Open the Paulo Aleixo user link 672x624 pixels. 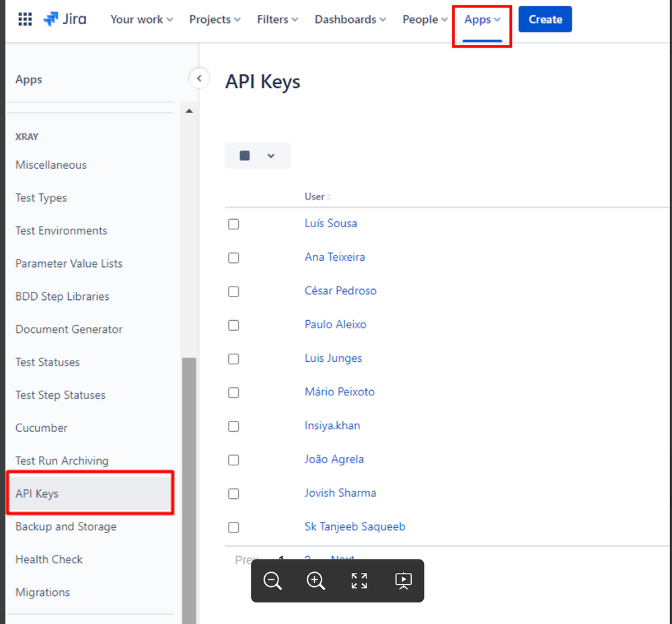coord(336,325)
